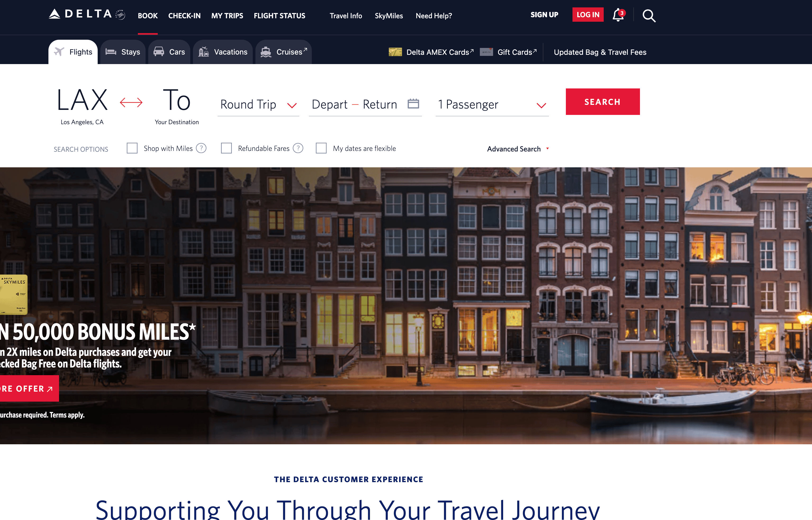Open Delta AMEX Cards card icon
This screenshot has height=520, width=812.
click(395, 52)
